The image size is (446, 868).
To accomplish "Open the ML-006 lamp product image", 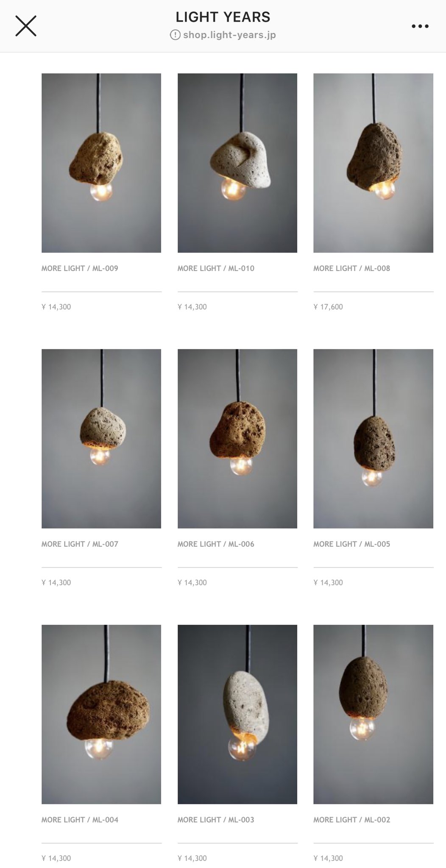I will tap(237, 439).
